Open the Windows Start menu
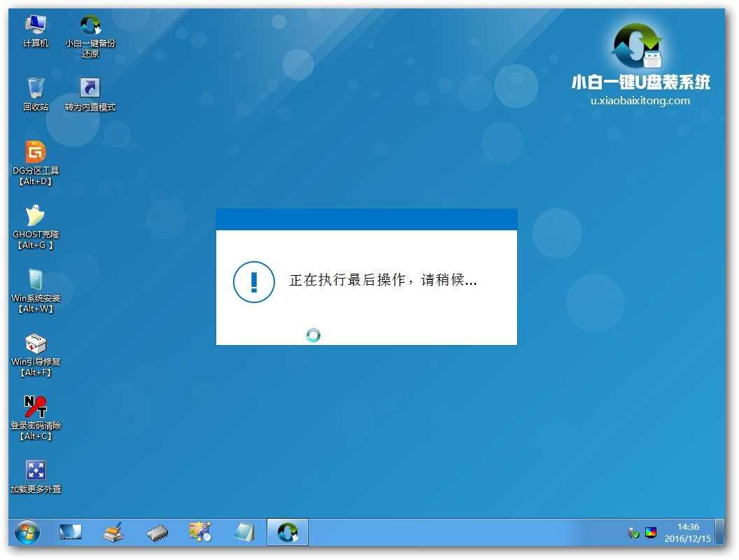Screen dimensions: 739x560 [x=26, y=532]
